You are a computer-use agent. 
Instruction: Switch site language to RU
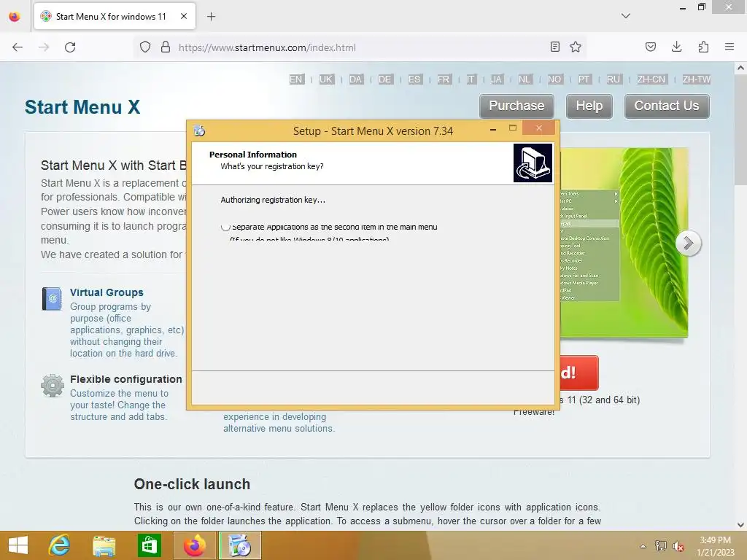(x=613, y=79)
